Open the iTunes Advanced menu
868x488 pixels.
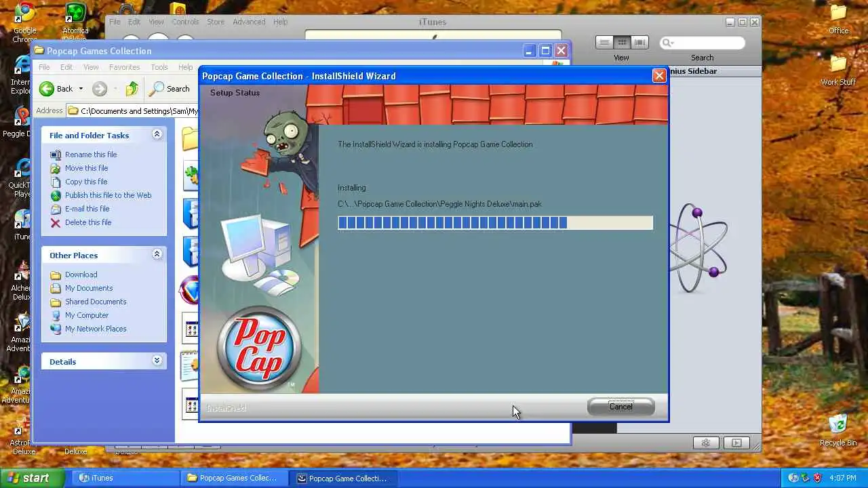[249, 22]
